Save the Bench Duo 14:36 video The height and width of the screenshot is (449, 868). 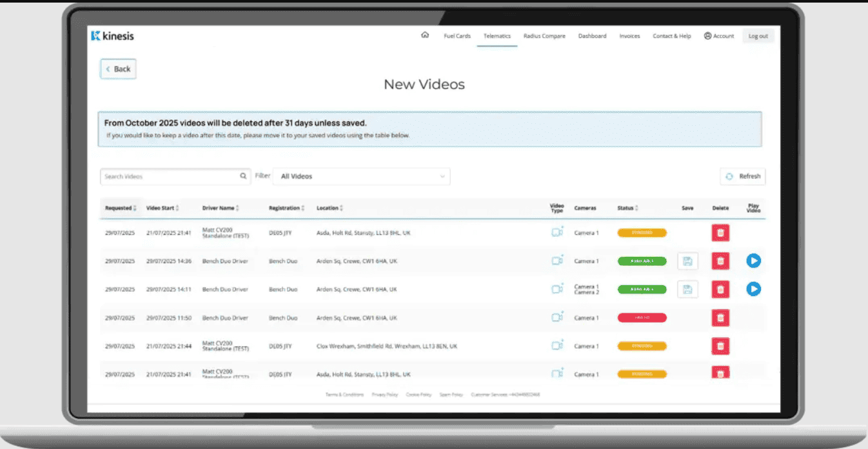pyautogui.click(x=687, y=261)
